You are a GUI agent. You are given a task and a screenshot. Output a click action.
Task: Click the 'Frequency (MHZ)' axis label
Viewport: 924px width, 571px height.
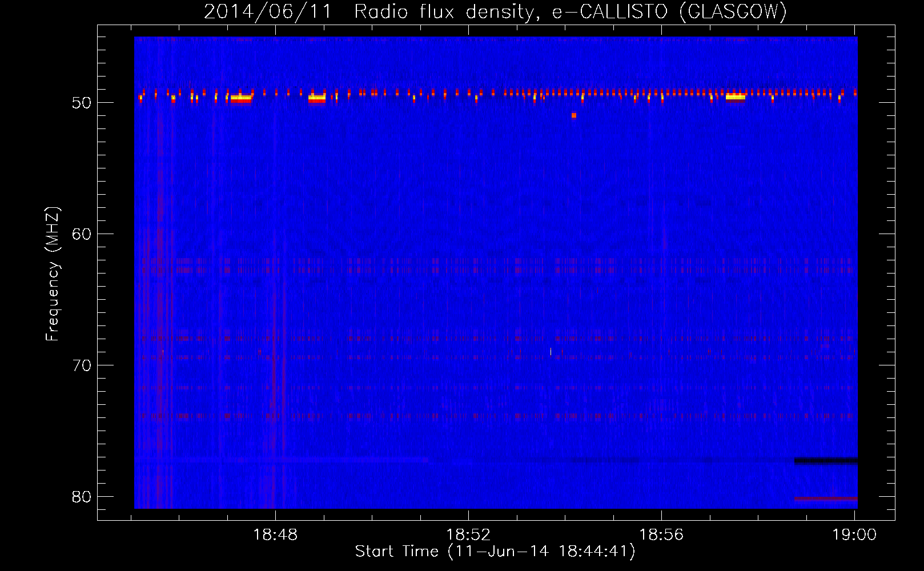(x=52, y=274)
